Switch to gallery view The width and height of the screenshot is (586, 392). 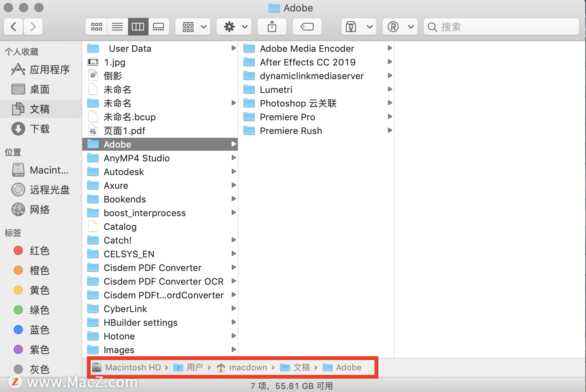coord(159,27)
